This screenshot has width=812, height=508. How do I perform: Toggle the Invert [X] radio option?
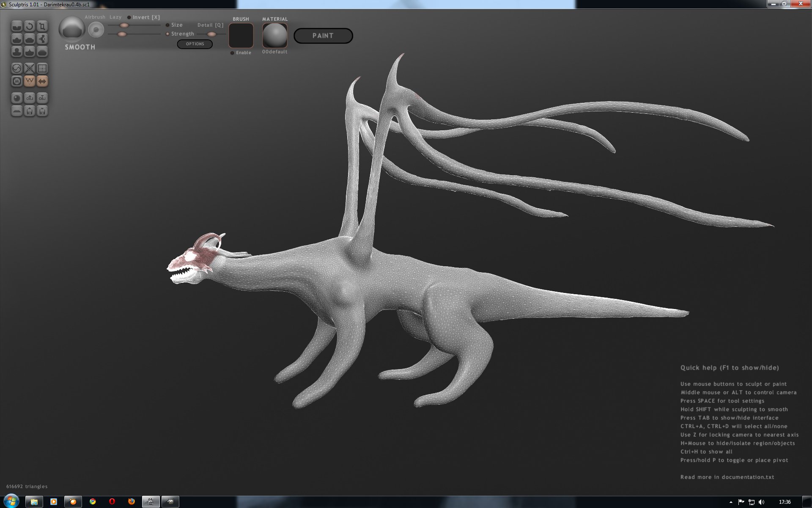pos(129,17)
